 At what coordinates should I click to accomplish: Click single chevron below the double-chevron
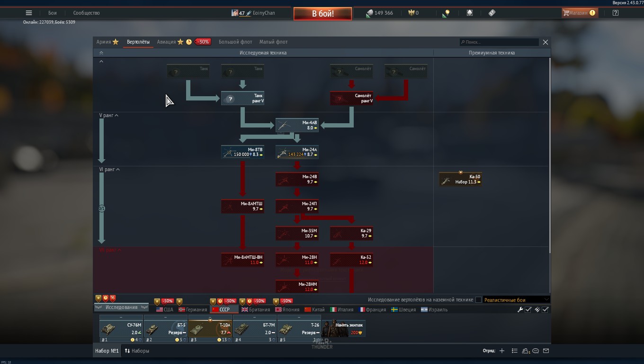tap(101, 61)
